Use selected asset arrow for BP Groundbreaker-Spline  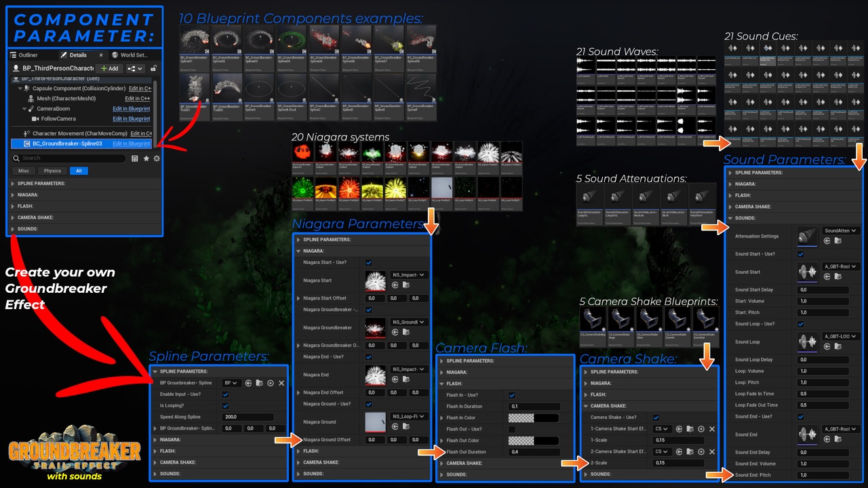click(248, 383)
